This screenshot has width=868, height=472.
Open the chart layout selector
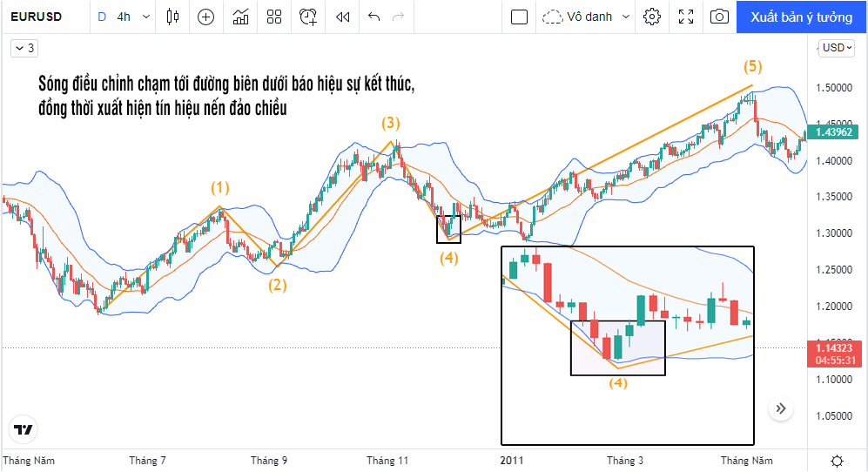point(519,17)
